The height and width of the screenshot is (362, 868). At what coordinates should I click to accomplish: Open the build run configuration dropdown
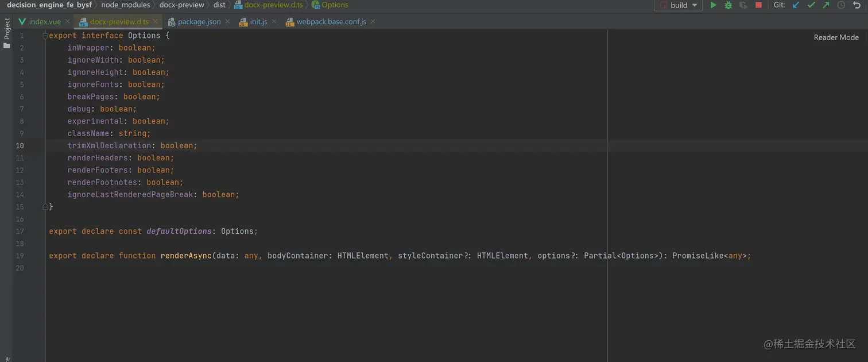tap(679, 5)
